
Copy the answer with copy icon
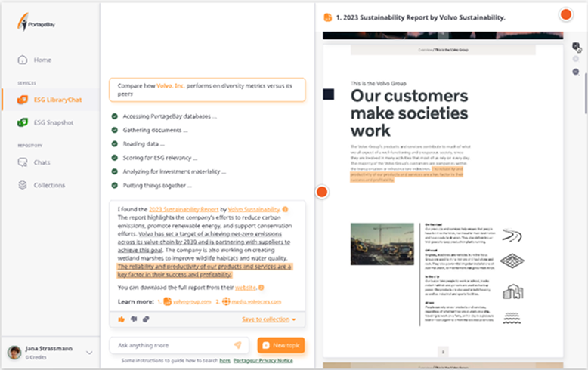(x=146, y=319)
